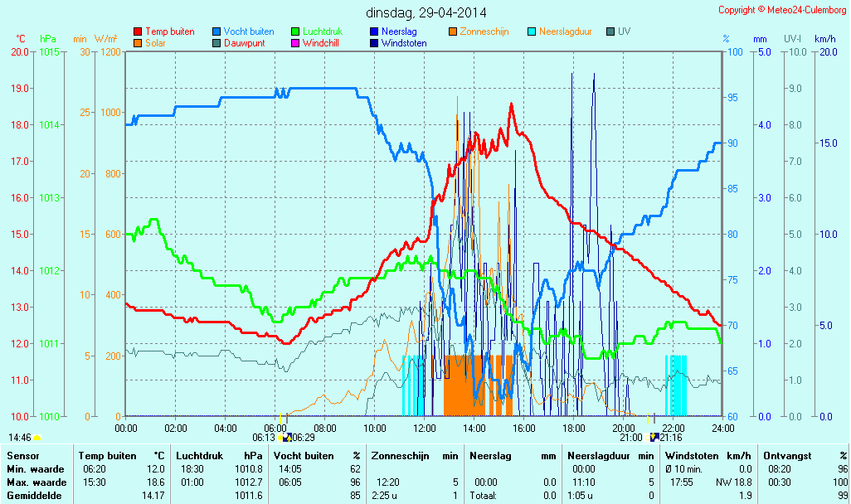Click the chart title dinsdag, 29-04-2014
851x504 pixels.
[x=426, y=13]
